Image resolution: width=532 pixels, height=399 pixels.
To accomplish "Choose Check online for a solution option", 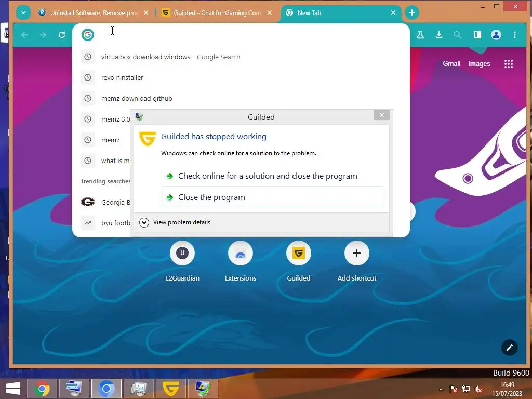I will click(x=272, y=176).
